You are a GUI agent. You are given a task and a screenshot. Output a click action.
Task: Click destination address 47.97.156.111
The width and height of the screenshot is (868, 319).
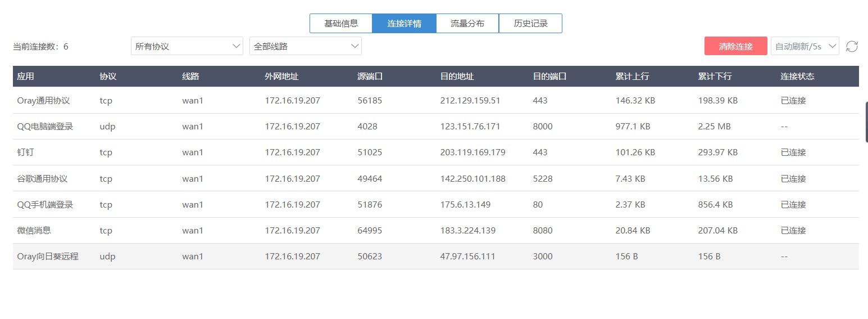pyautogui.click(x=468, y=256)
